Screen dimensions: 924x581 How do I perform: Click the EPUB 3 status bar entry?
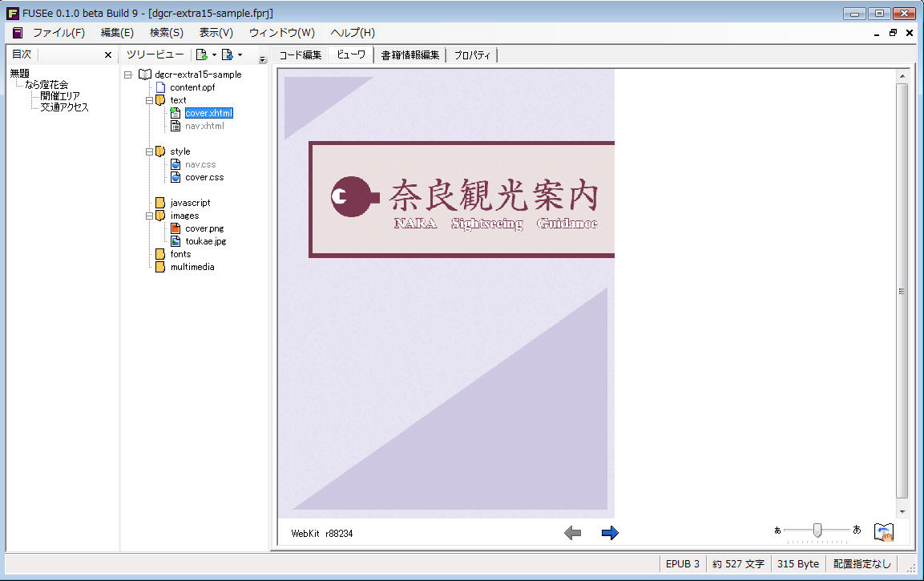(683, 564)
